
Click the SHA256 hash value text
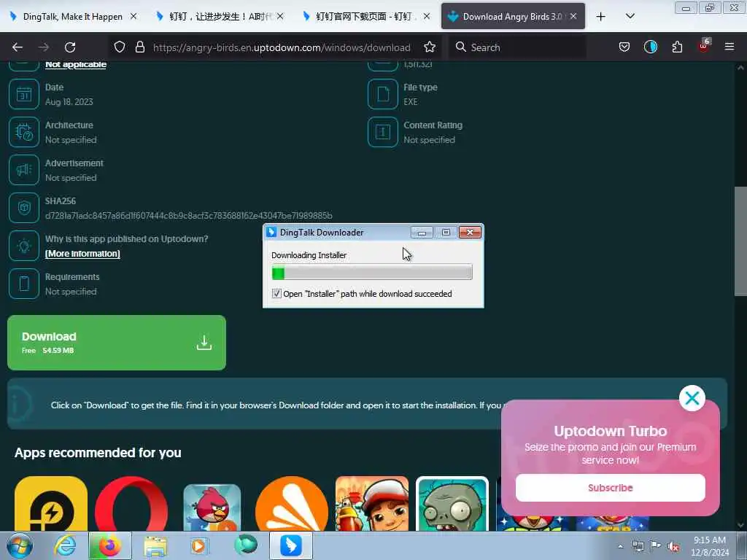[189, 216]
